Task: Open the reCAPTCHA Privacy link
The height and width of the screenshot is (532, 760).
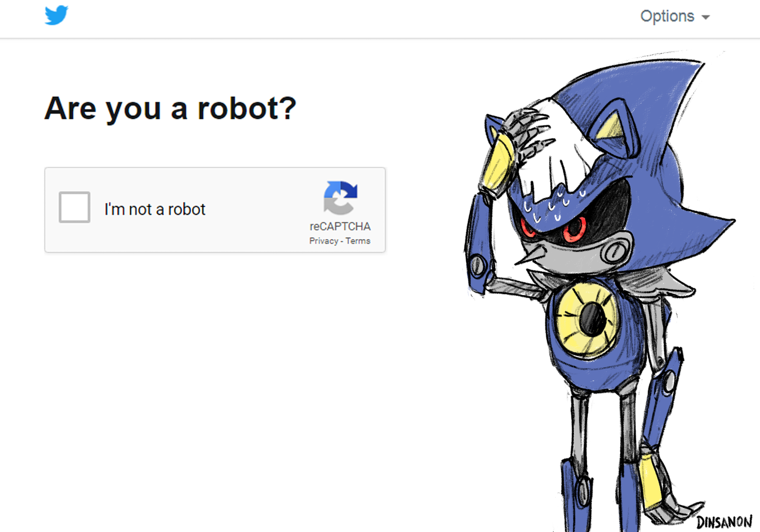Action: (x=323, y=241)
